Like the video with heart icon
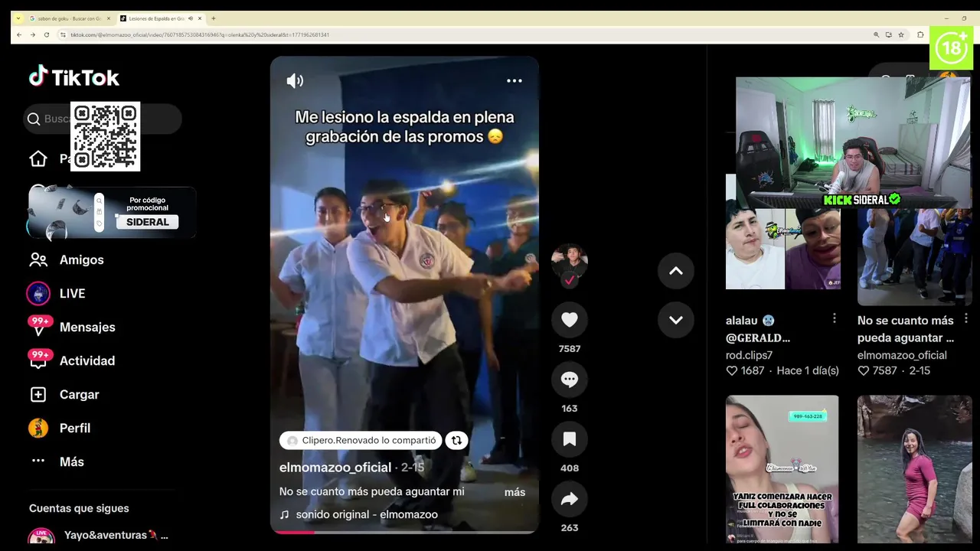 coord(569,320)
